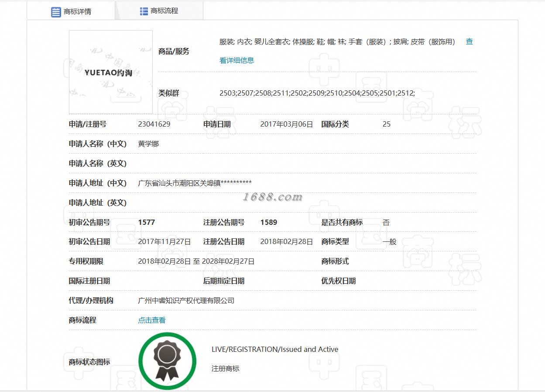Click the 优先权日期 field label
The image size is (545, 392).
(x=339, y=281)
